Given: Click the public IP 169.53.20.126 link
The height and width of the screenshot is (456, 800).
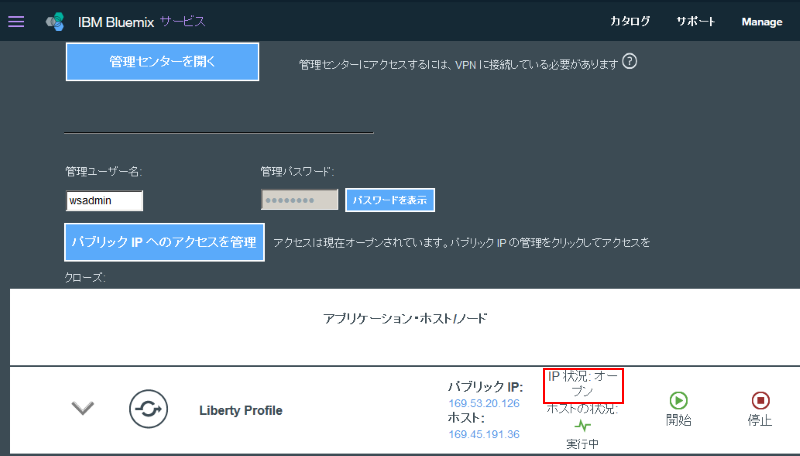Looking at the screenshot, I should [484, 403].
